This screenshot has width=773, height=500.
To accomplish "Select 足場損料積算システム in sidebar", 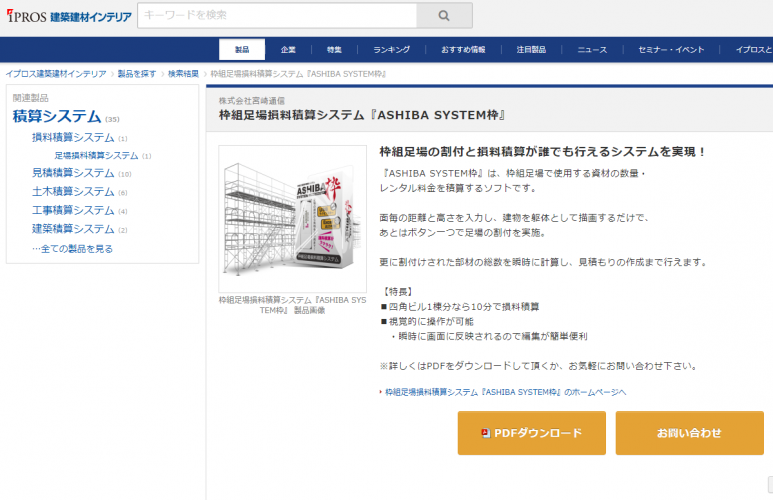I will (x=96, y=156).
